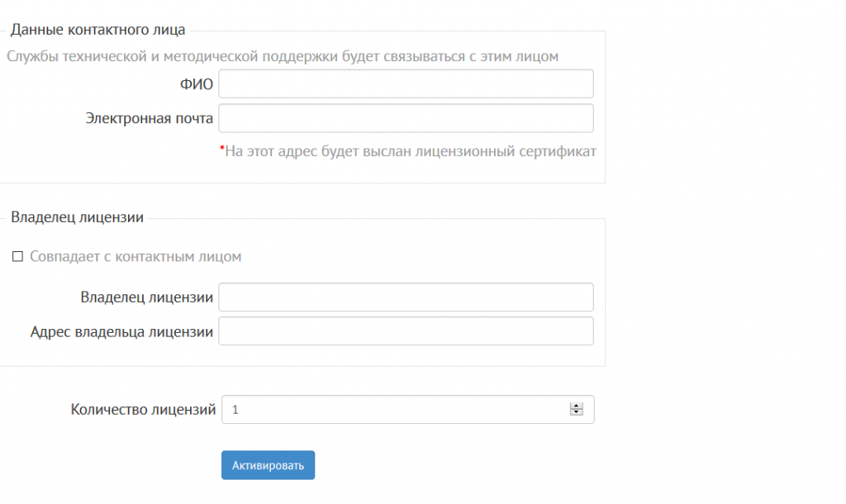Click into the Электронная почта field

pos(406,118)
